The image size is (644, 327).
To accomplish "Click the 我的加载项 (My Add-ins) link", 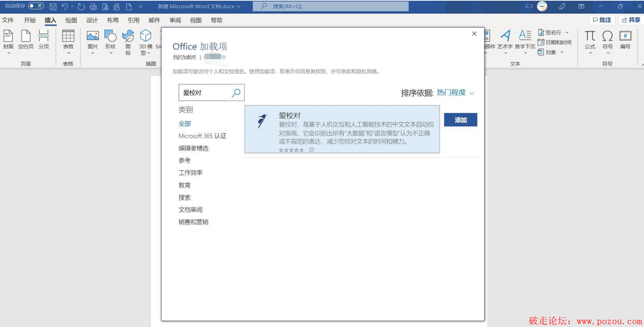I will click(x=184, y=57).
